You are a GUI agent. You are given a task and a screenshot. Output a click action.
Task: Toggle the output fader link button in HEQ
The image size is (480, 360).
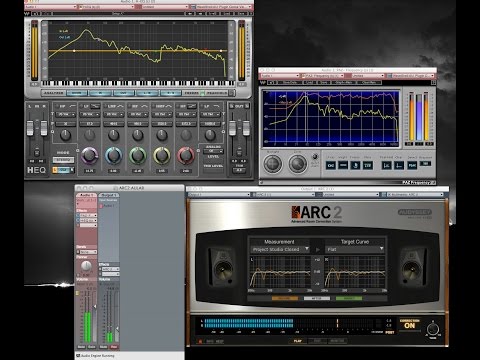(x=239, y=152)
